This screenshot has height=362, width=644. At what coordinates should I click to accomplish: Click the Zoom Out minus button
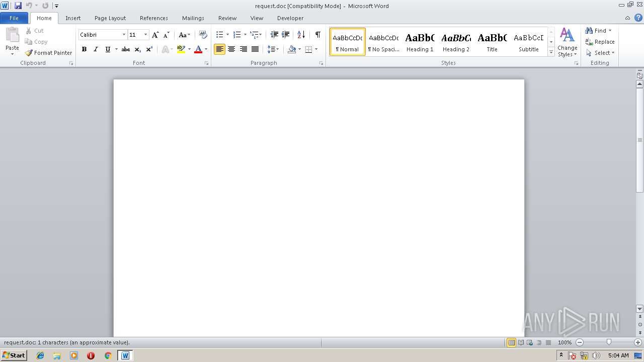[x=580, y=342]
